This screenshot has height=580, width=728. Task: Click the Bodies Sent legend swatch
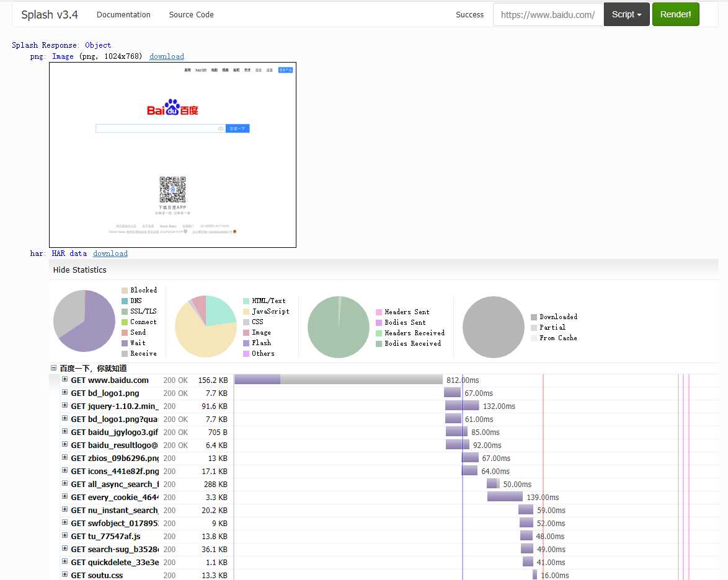tap(379, 322)
